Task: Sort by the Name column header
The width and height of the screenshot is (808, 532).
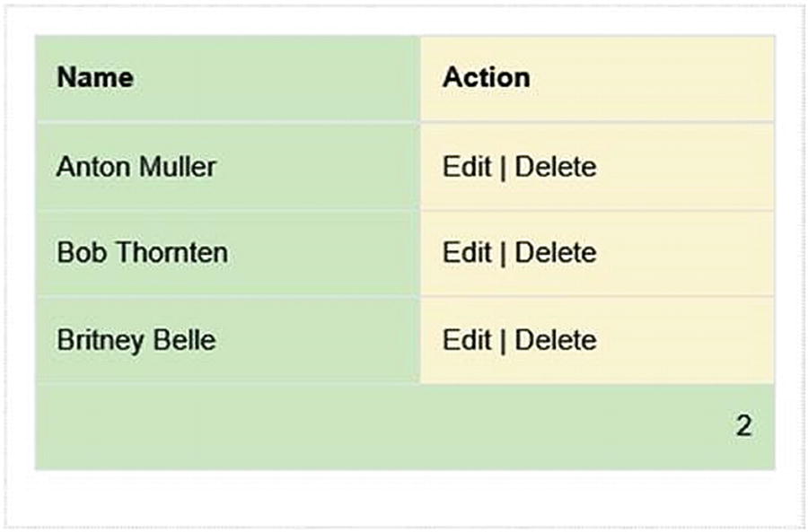Action: pos(95,77)
